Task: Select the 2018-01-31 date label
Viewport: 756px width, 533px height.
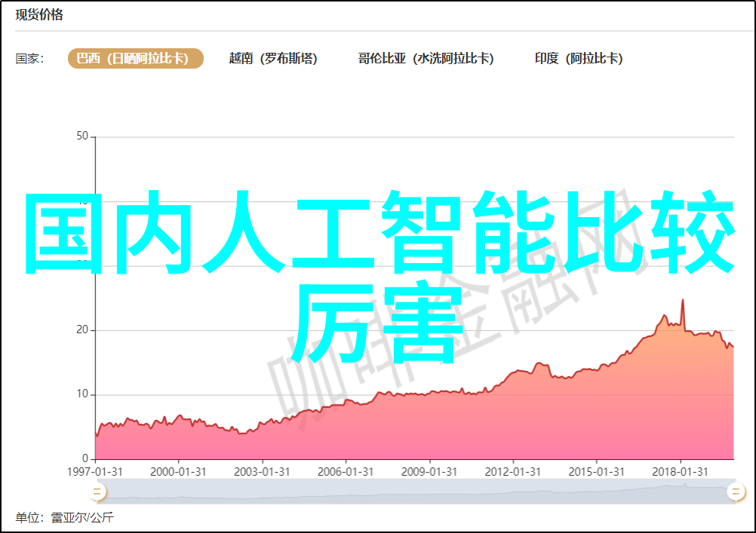Action: (681, 471)
